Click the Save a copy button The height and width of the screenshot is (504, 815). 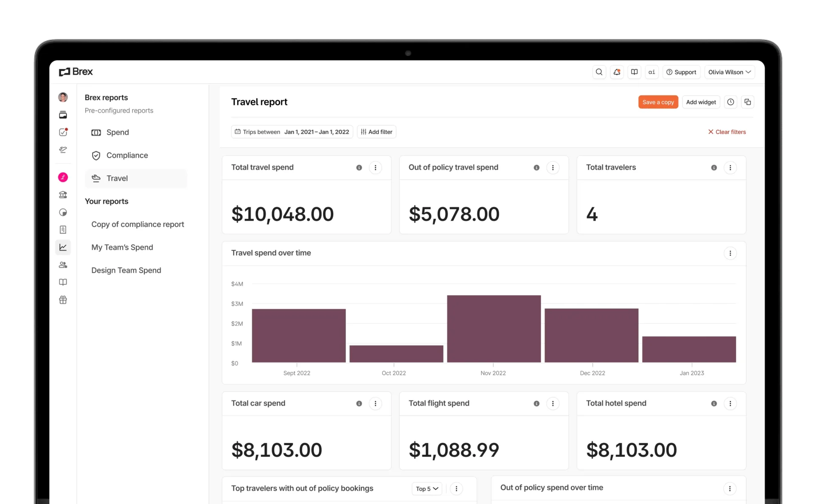tap(658, 102)
